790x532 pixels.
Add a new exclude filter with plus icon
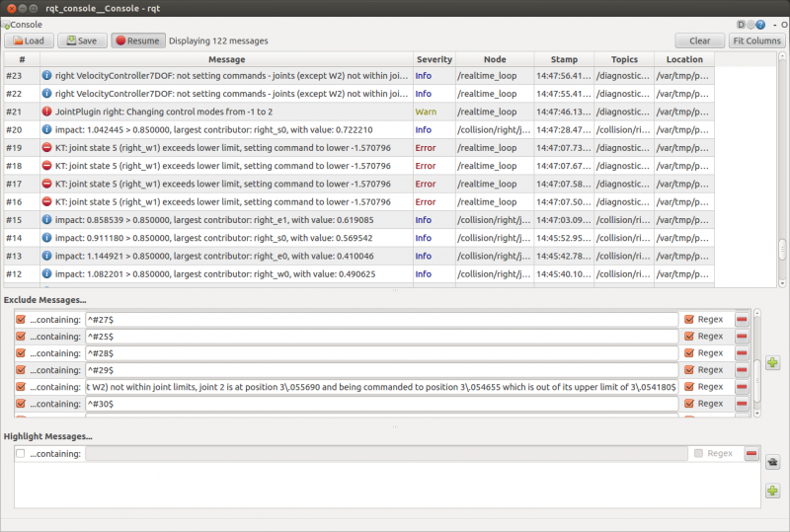772,363
